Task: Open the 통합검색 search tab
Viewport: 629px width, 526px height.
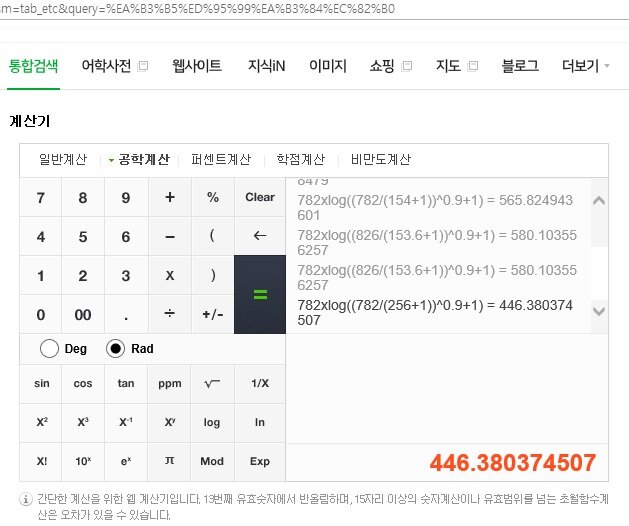Action: pos(34,66)
